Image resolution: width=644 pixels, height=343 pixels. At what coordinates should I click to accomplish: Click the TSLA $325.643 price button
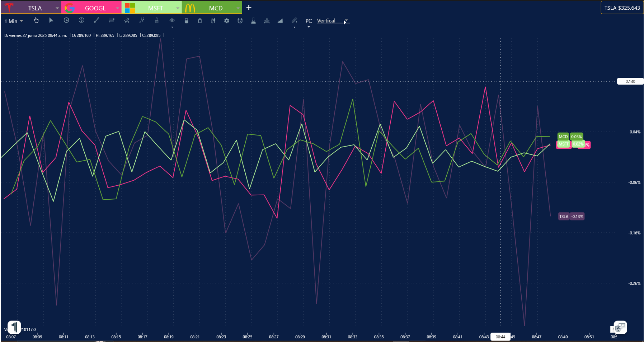[x=622, y=8]
